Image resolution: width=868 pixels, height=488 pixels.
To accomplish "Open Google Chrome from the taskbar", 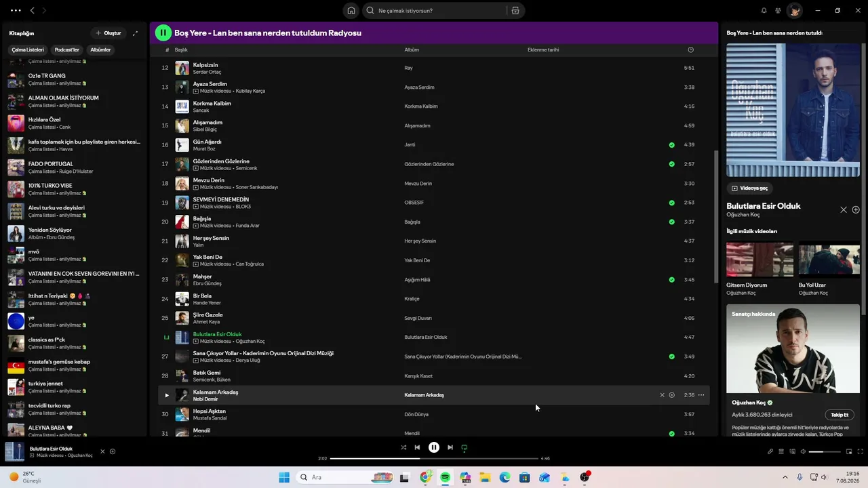I will pos(425,477).
